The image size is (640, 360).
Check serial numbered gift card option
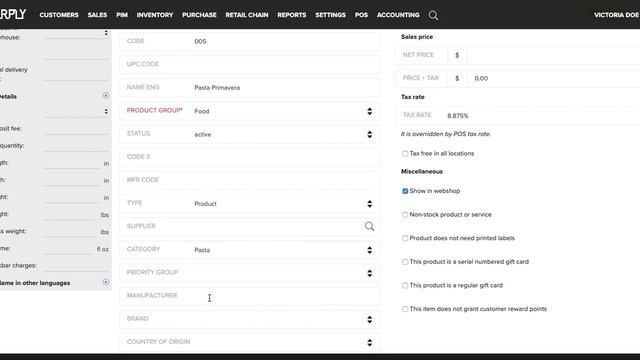point(405,262)
